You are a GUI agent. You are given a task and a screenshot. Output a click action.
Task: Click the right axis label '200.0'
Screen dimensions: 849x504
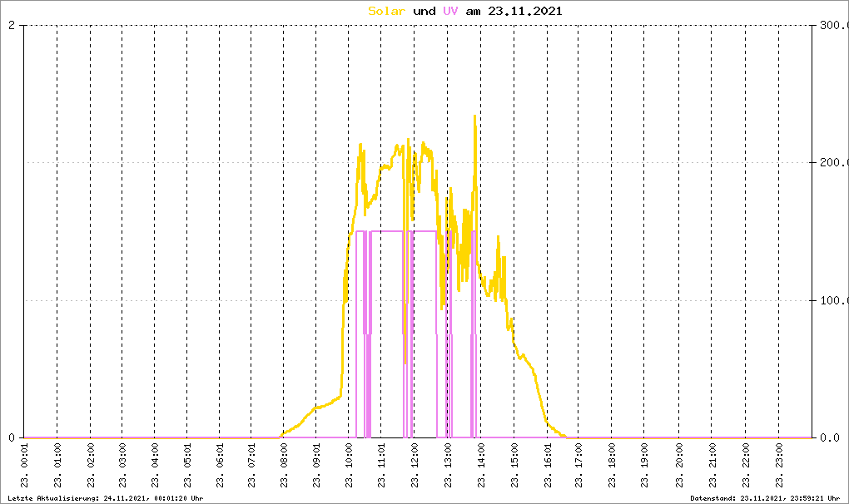coord(834,162)
